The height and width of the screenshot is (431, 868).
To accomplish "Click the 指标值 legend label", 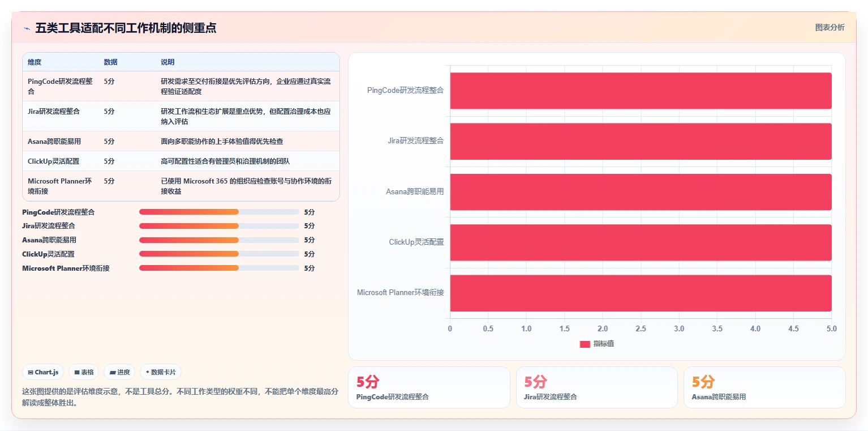I will pyautogui.click(x=603, y=344).
